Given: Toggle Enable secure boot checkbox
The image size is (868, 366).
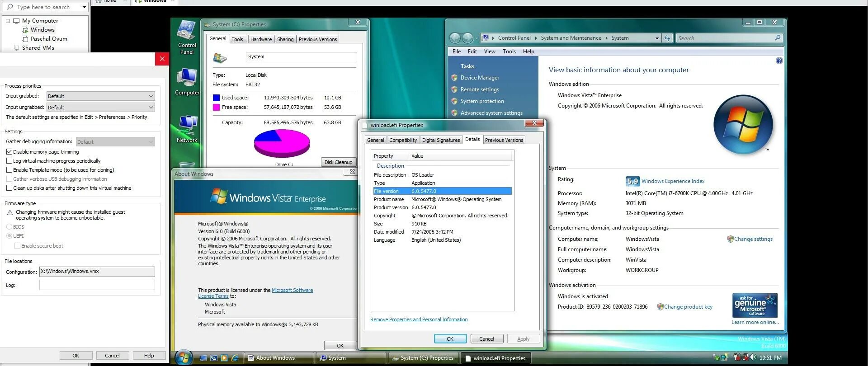Looking at the screenshot, I should 17,246.
